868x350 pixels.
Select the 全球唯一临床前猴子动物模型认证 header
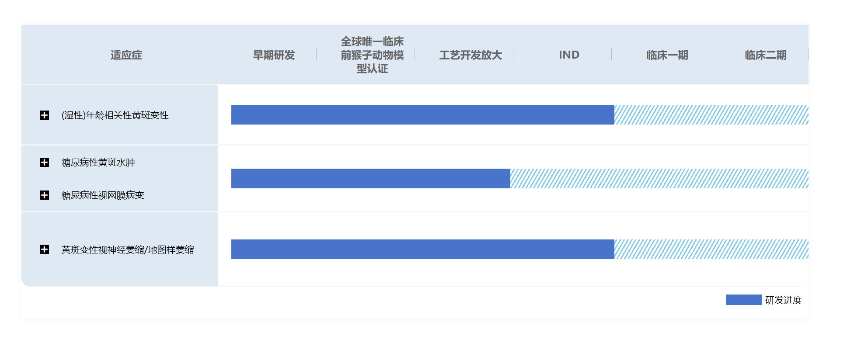tap(372, 55)
